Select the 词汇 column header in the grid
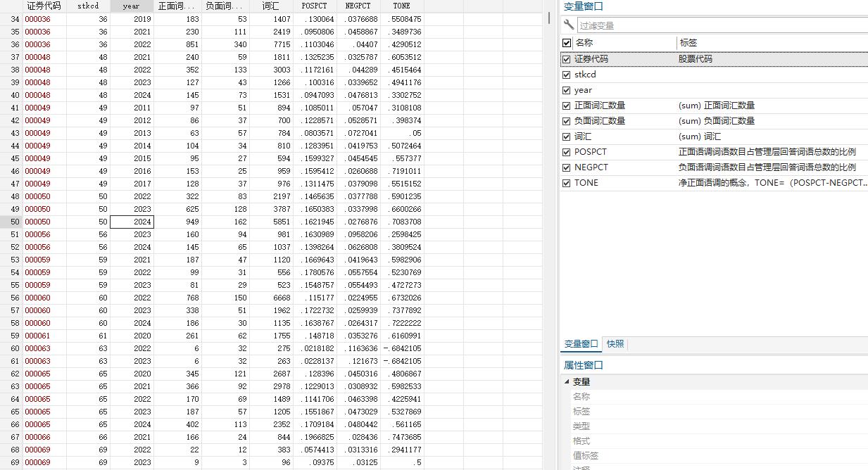Image resolution: width=868 pixels, height=470 pixels. tap(271, 6)
